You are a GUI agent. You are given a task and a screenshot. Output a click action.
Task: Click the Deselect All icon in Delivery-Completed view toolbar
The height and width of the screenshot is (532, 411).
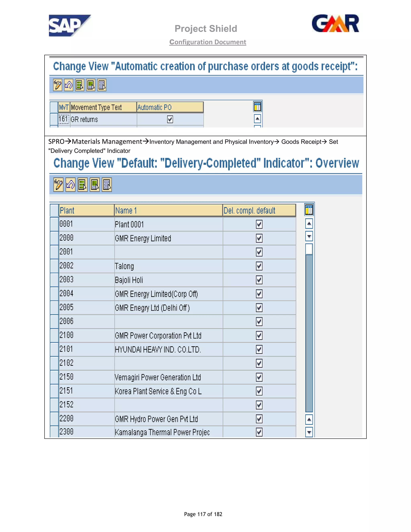coord(107,185)
